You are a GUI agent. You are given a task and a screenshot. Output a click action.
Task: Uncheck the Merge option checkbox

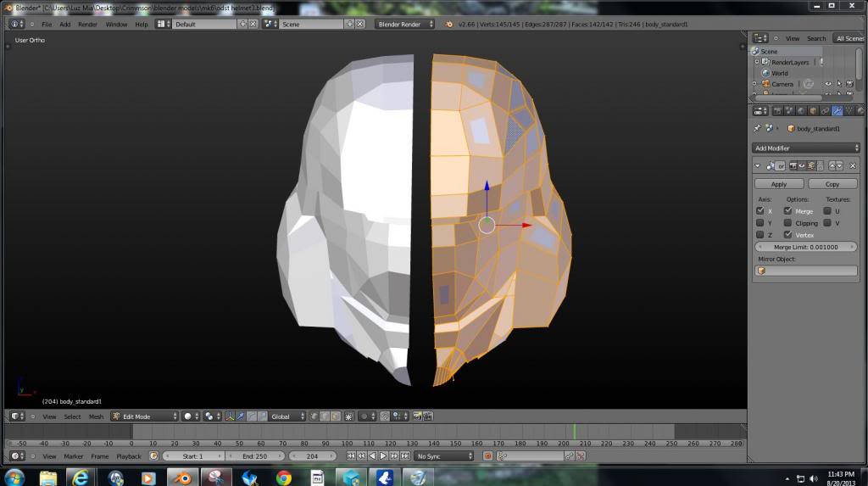tap(787, 211)
